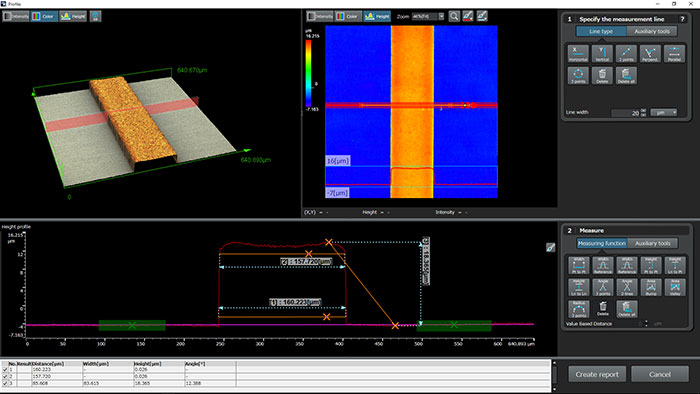Click the -7[µm] label on height map
700x394 pixels.
(338, 193)
